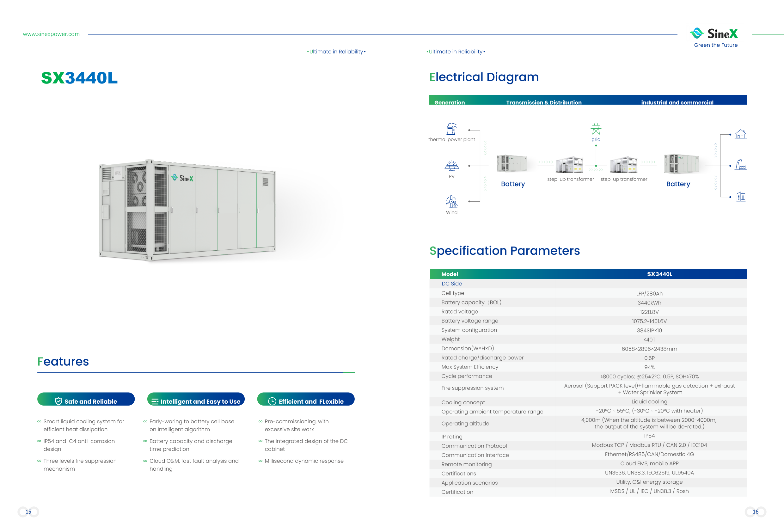
Task: Click the shield icon in Safe and Reliable
Action: pos(58,401)
